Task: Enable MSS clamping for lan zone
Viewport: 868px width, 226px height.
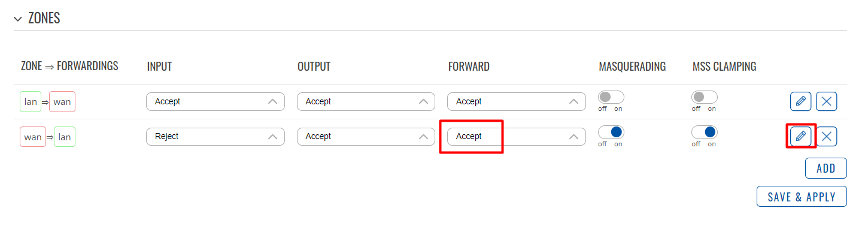Action: 705,97
